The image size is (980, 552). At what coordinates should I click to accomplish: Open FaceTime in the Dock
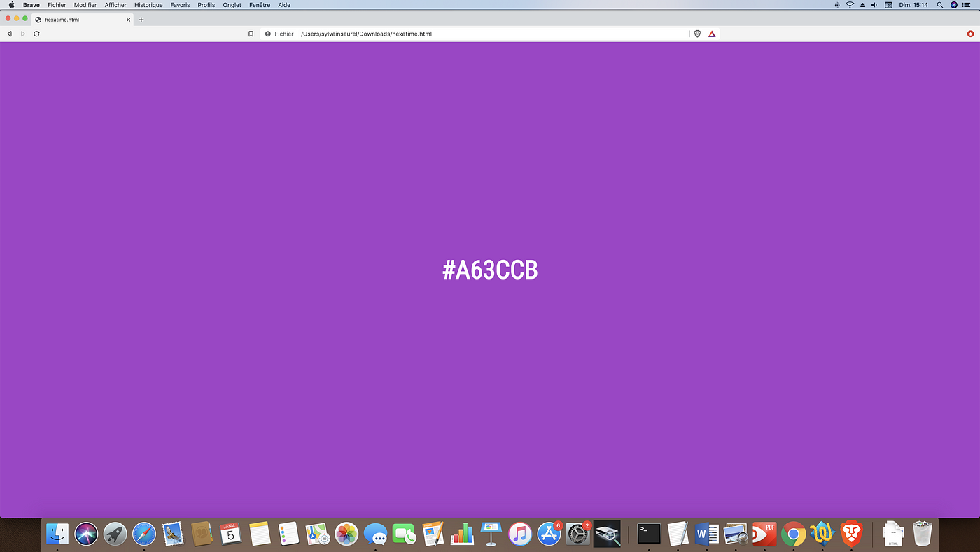[x=404, y=534]
